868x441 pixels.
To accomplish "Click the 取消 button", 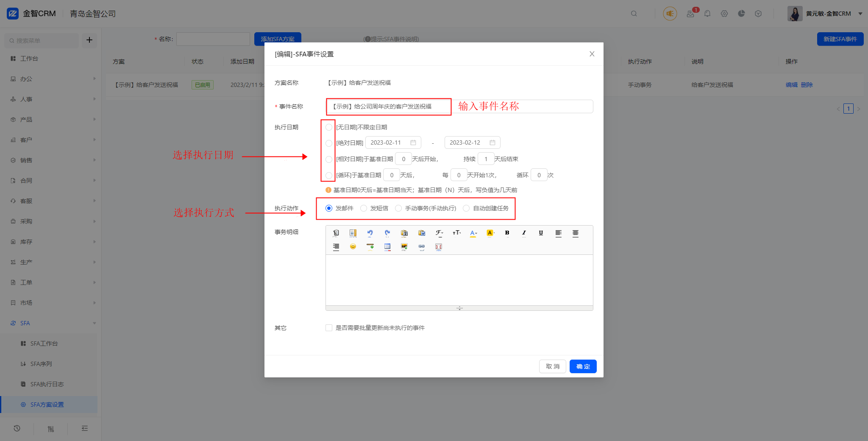I will [552, 366].
